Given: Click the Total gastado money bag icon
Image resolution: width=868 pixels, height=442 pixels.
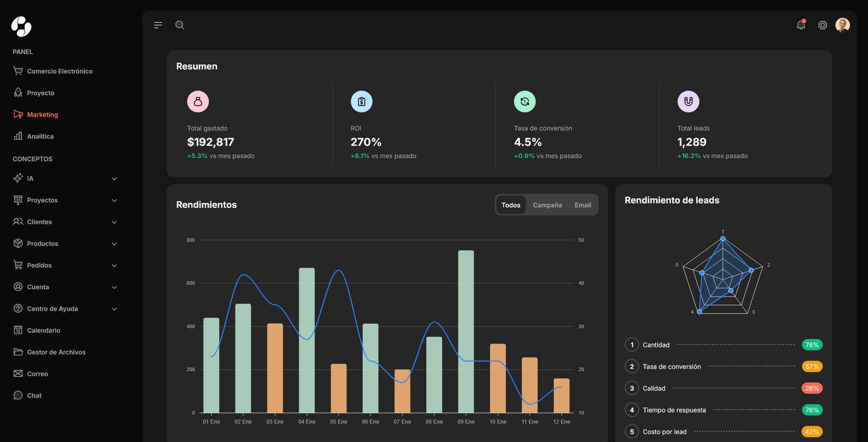Looking at the screenshot, I should coord(198,102).
